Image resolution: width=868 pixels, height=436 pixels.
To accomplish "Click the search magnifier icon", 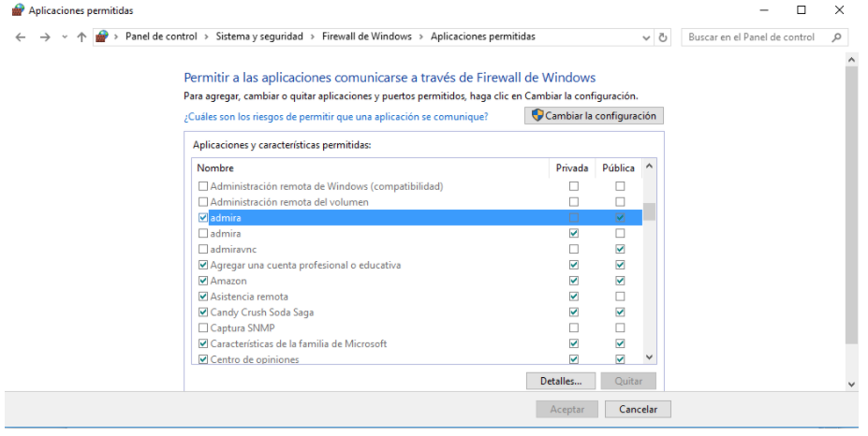I will (836, 37).
